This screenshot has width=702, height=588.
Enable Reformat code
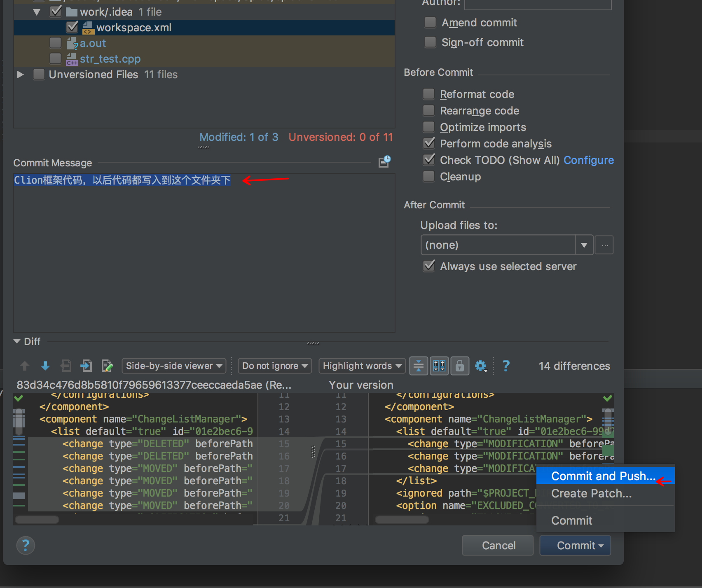(429, 94)
